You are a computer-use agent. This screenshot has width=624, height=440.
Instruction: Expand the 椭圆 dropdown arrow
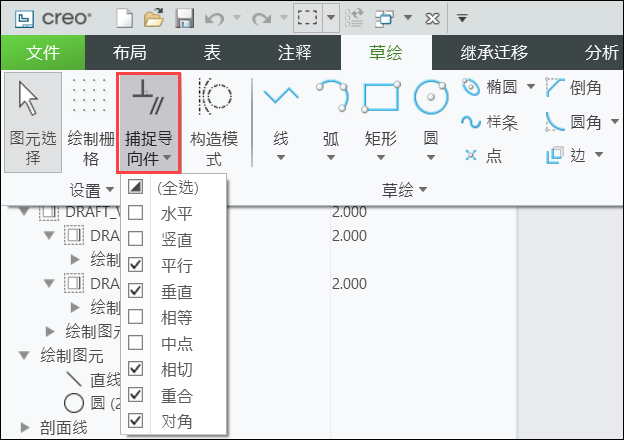tap(530, 88)
